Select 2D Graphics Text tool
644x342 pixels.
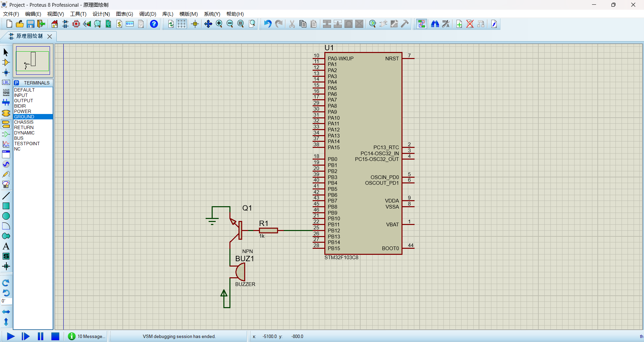pos(6,246)
